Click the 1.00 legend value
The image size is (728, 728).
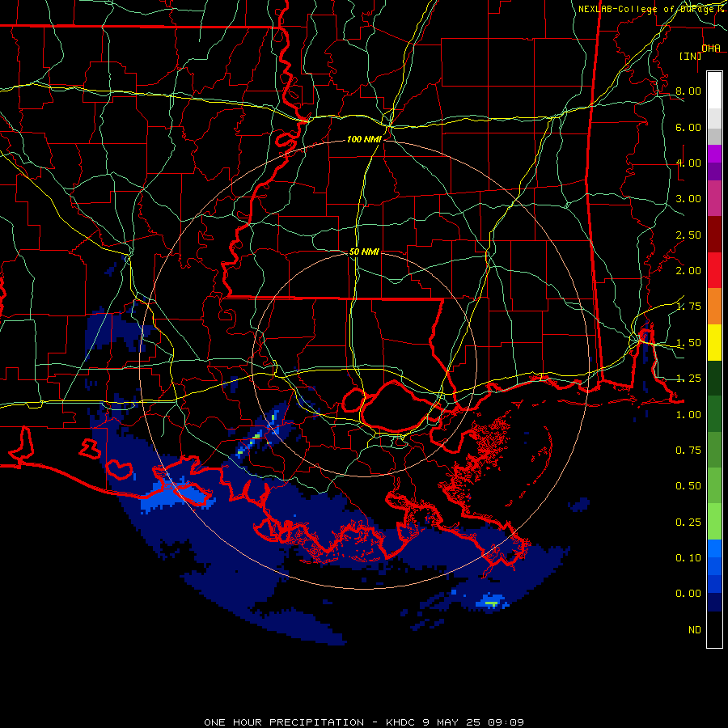pyautogui.click(x=688, y=415)
